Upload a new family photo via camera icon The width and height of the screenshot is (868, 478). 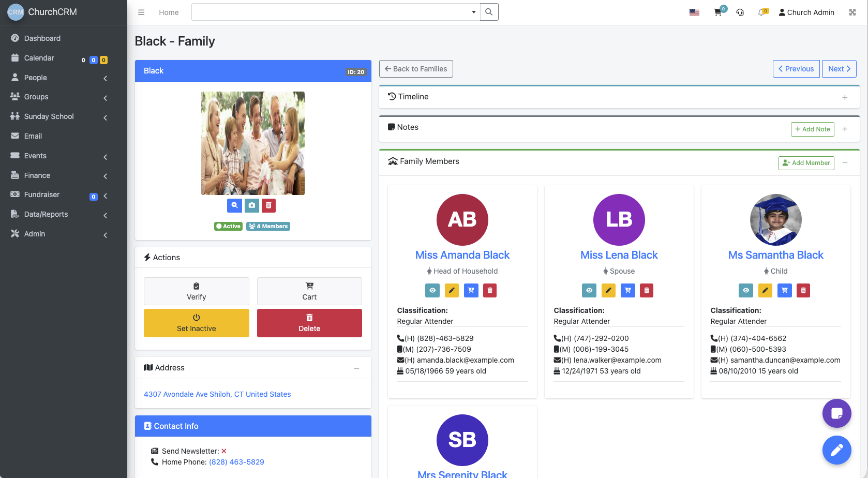coord(251,205)
